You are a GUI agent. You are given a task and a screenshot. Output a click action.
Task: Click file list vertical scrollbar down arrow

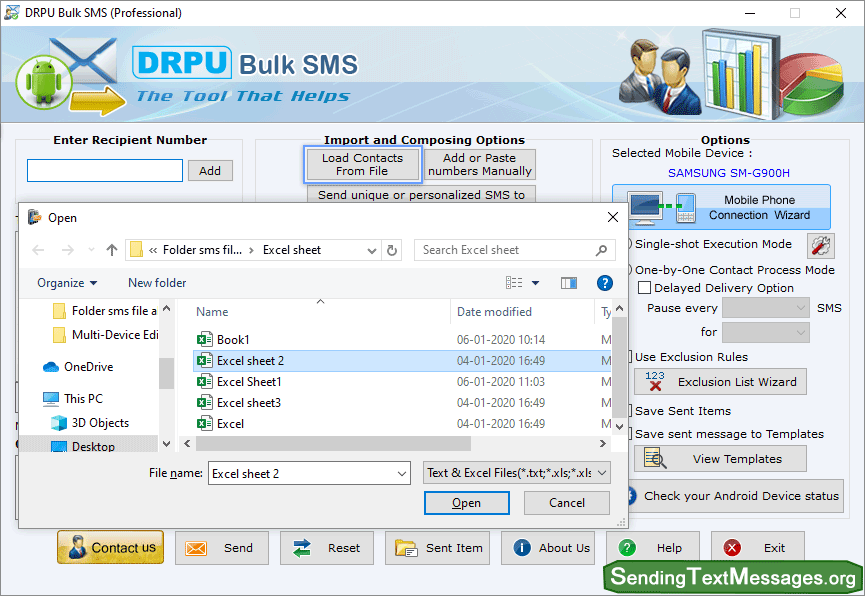pyautogui.click(x=620, y=427)
